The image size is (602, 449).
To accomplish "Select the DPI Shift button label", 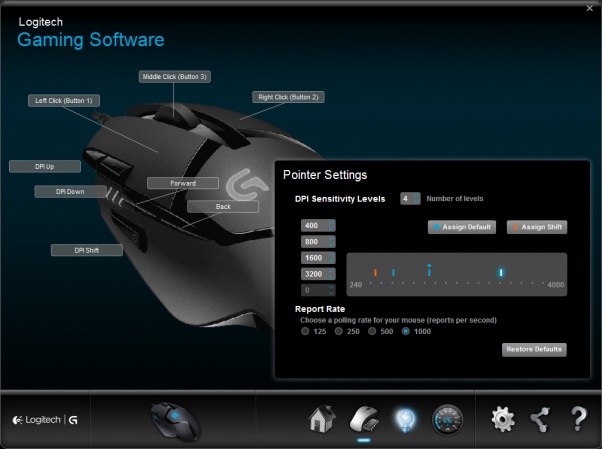I will 86,250.
